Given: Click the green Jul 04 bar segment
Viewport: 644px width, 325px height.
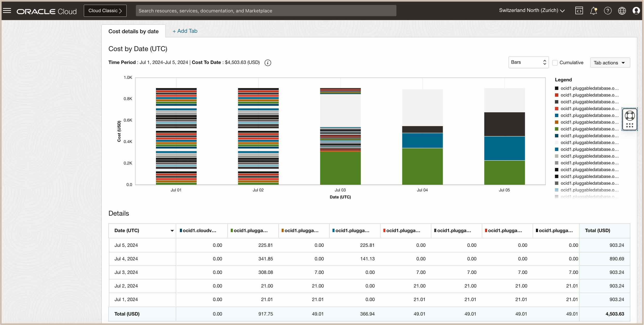Looking at the screenshot, I should pos(422,166).
